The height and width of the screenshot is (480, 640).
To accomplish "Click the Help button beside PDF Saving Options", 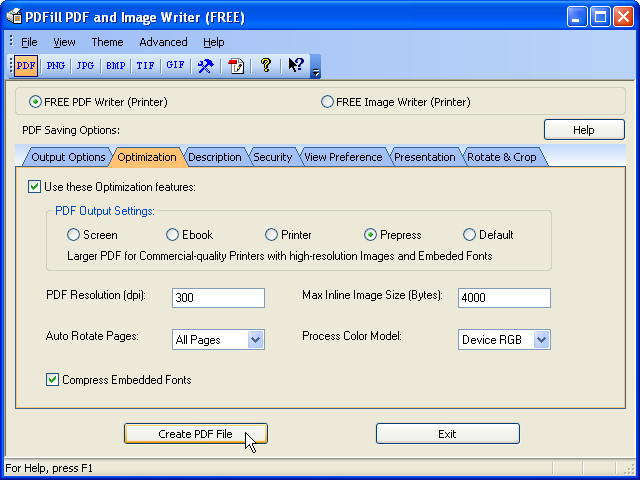I will (x=584, y=130).
